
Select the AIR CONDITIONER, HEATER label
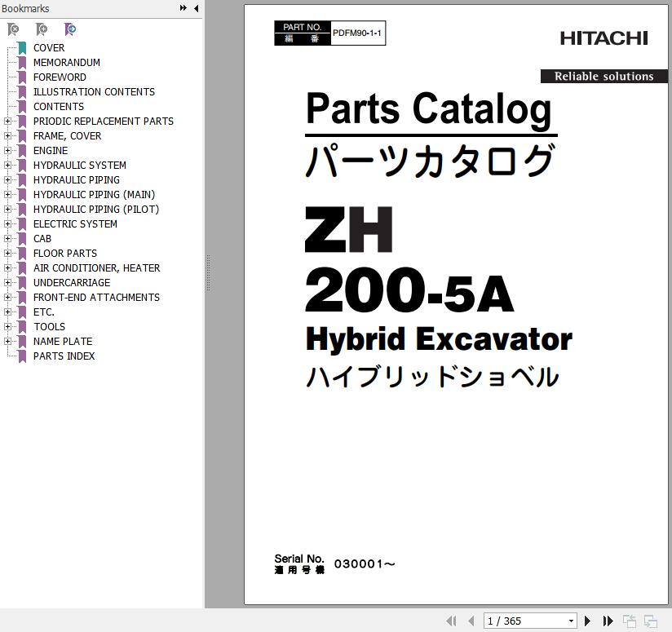(96, 267)
